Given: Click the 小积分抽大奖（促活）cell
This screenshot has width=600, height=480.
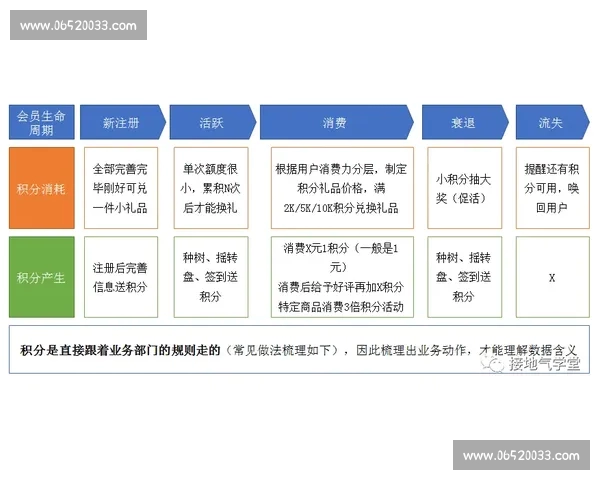Looking at the screenshot, I should pos(465,188).
